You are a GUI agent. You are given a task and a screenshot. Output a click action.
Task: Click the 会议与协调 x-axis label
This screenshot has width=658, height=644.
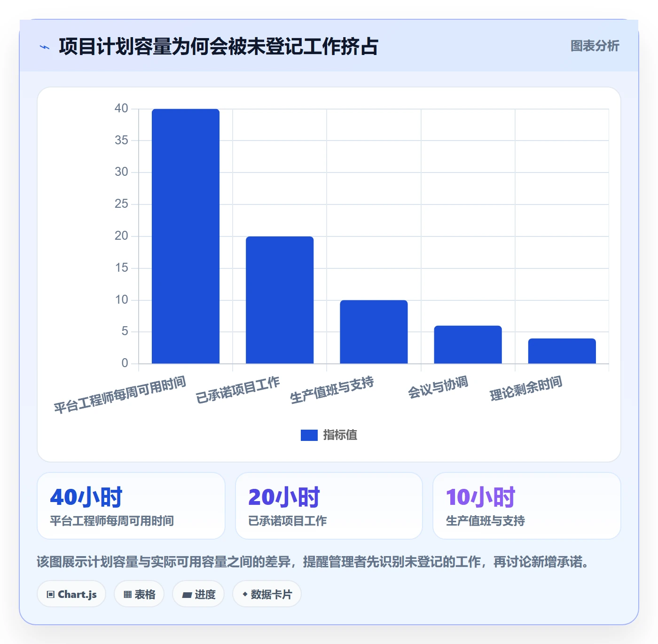click(438, 387)
